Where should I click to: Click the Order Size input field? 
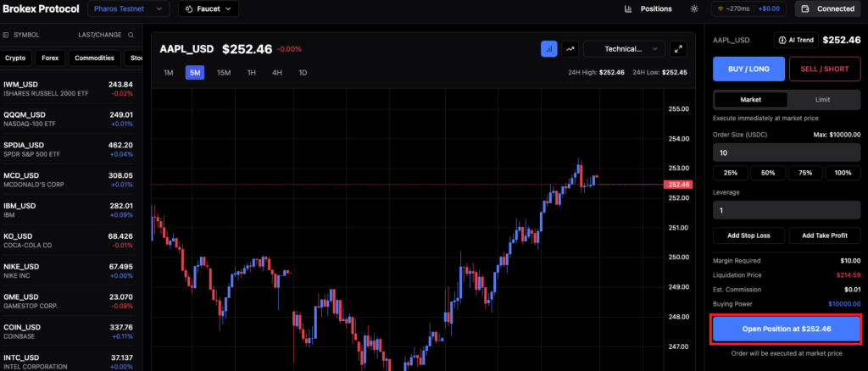(787, 153)
